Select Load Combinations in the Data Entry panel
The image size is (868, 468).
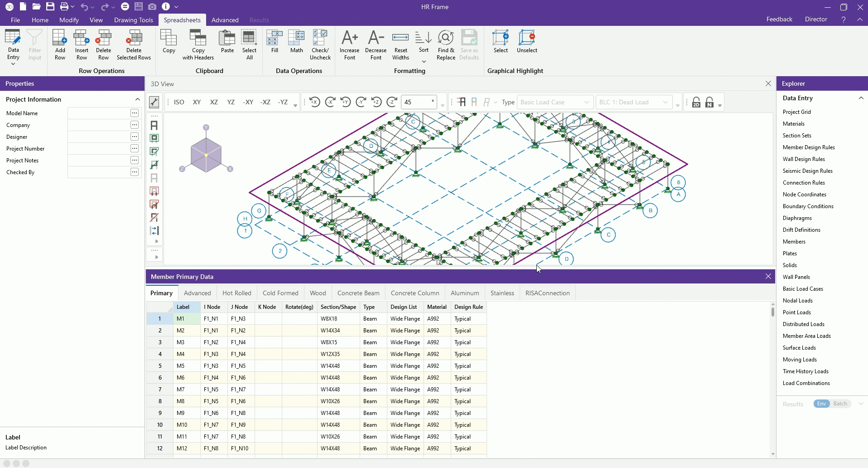pos(806,383)
